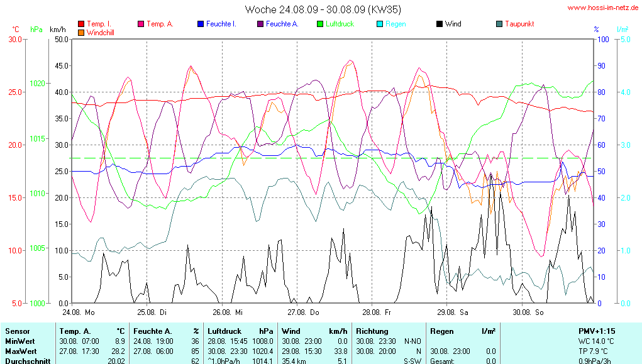Open the www.hossi-im-netz.de link
The width and height of the screenshot is (642, 364).
pyautogui.click(x=603, y=8)
